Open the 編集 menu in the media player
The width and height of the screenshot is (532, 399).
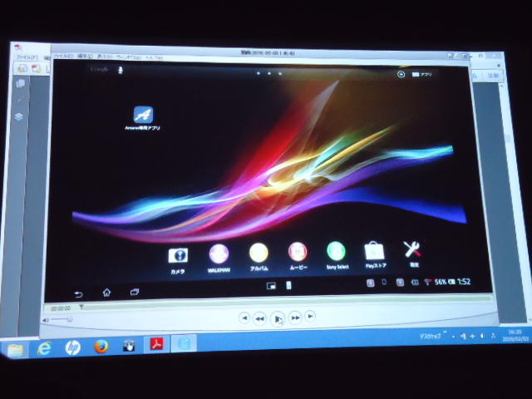(x=85, y=56)
